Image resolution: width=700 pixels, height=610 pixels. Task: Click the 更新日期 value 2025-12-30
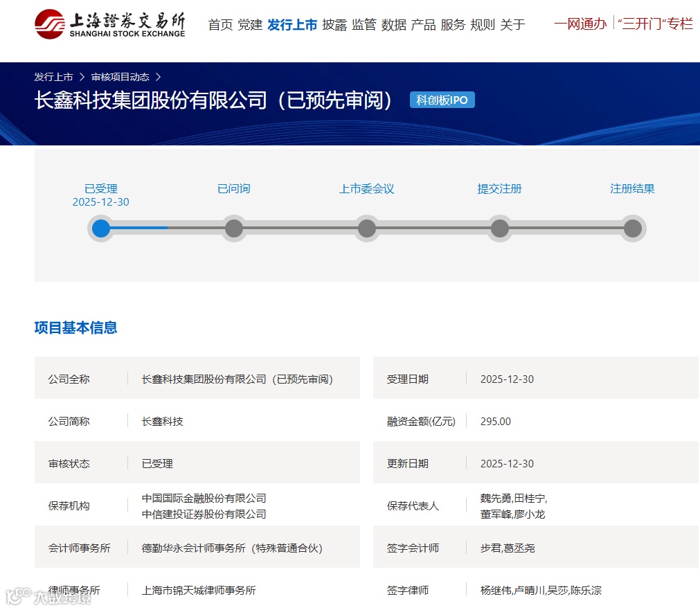(x=507, y=463)
